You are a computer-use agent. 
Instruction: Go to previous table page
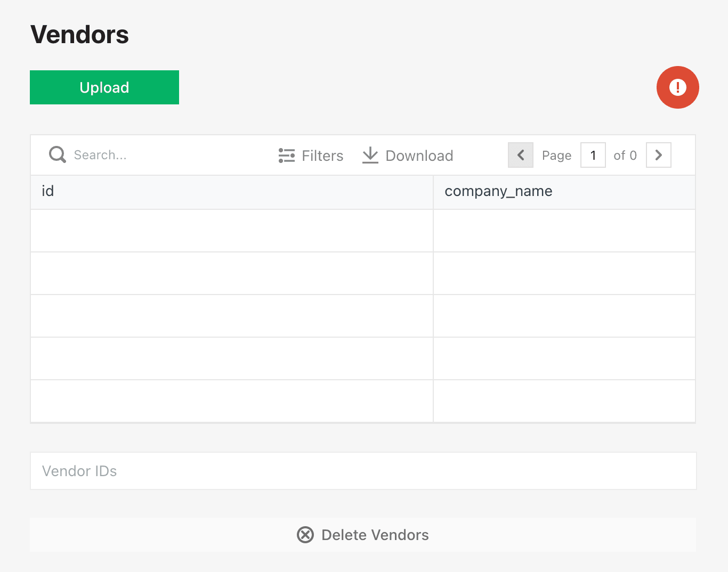(x=521, y=155)
